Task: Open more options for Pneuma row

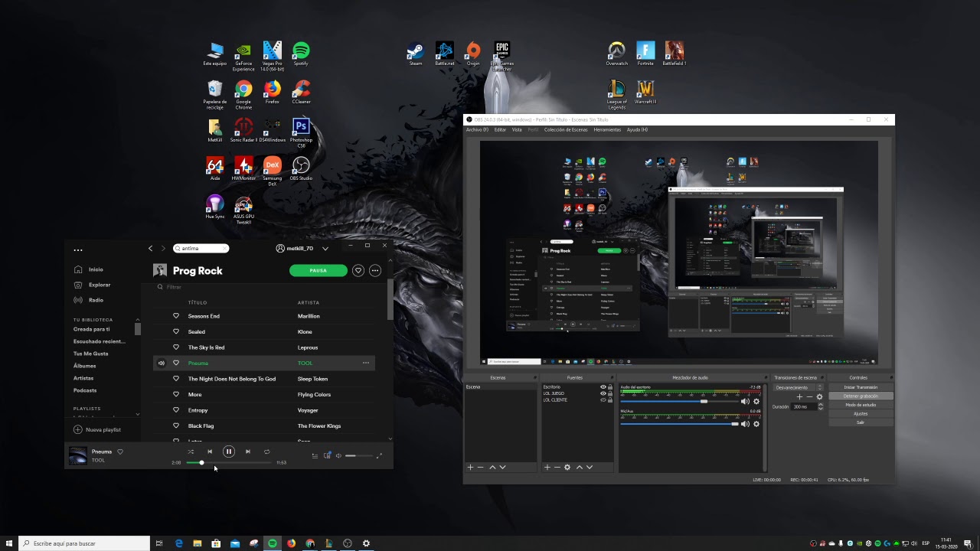Action: pyautogui.click(x=366, y=363)
